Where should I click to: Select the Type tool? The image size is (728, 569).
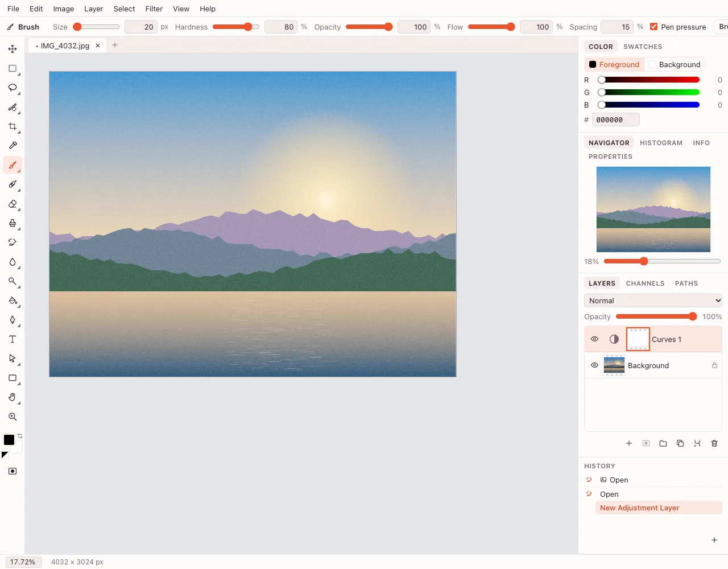13,339
